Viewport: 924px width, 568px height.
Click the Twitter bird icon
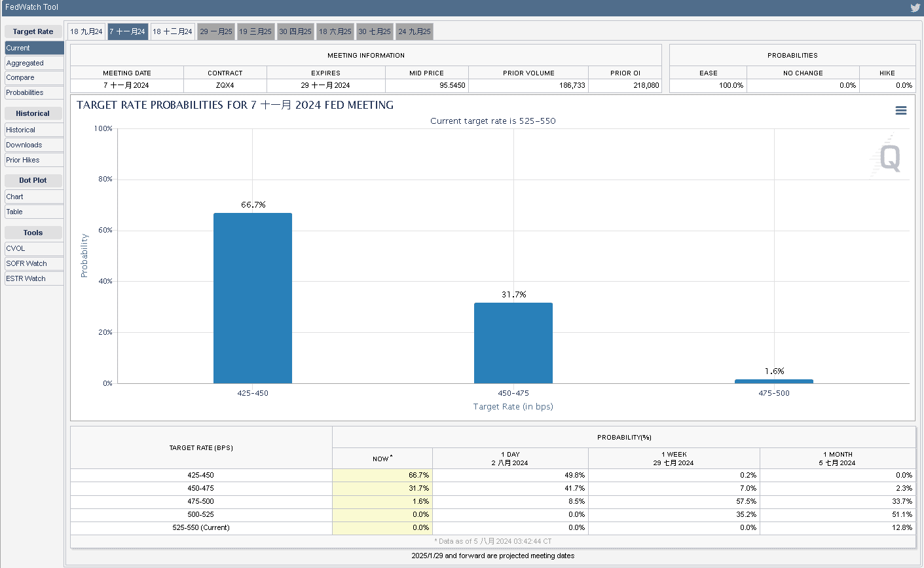tap(915, 8)
